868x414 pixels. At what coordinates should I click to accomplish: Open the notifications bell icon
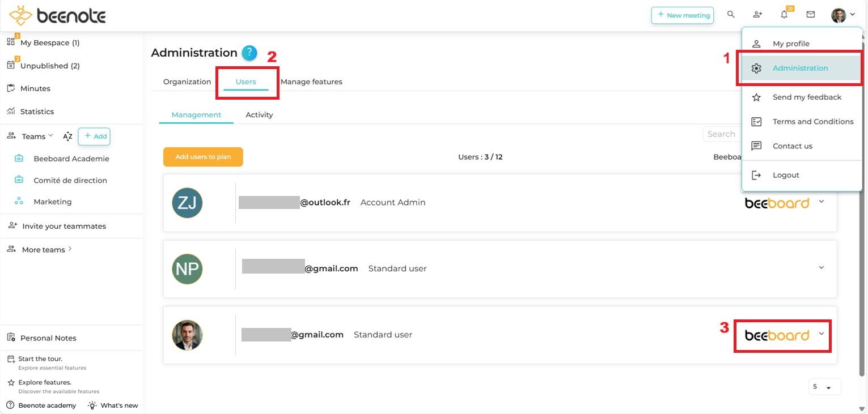coord(784,15)
